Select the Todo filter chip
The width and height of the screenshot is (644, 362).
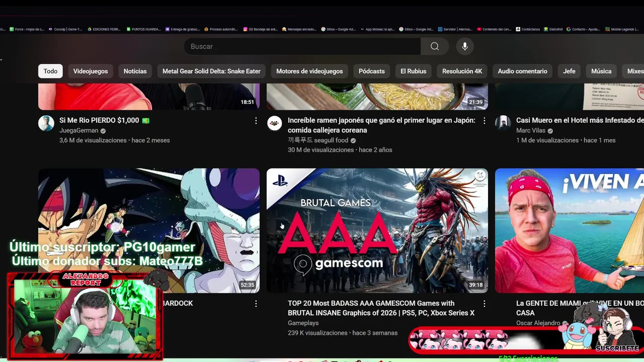tap(50, 71)
